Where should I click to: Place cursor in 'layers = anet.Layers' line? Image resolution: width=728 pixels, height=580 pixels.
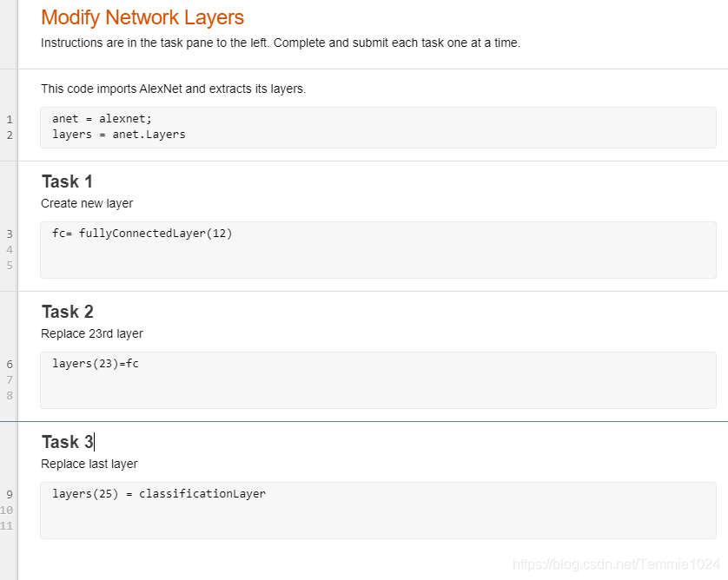[x=118, y=135]
